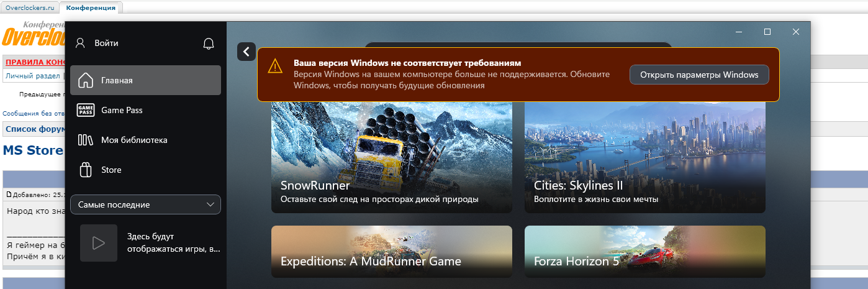Click the play placeholder thumbnail in sidebar
This screenshot has height=289, width=868.
tap(99, 243)
